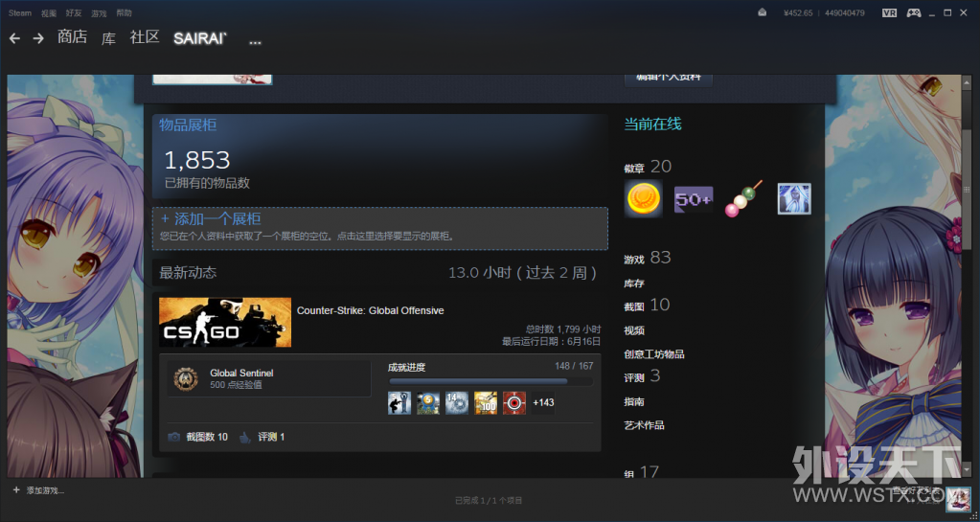Click 编辑个人资料 button
Viewport: 980px width, 522px height.
pyautogui.click(x=668, y=79)
